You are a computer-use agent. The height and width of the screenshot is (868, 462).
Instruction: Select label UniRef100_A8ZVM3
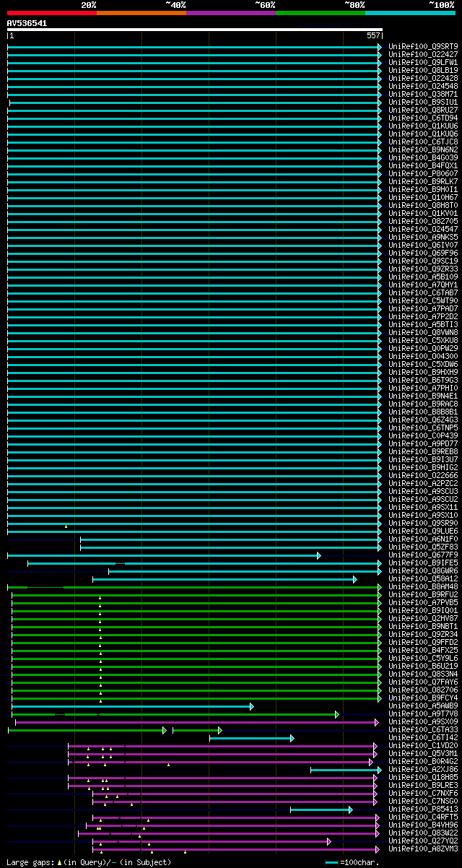(x=423, y=849)
